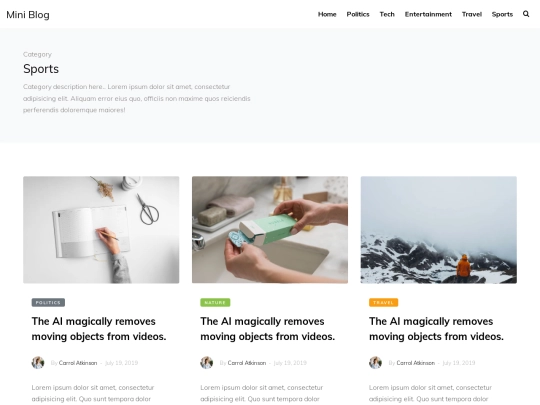This screenshot has width=540, height=405.
Task: Click Carrol Atkinson's name on Travel post
Action: coord(415,363)
